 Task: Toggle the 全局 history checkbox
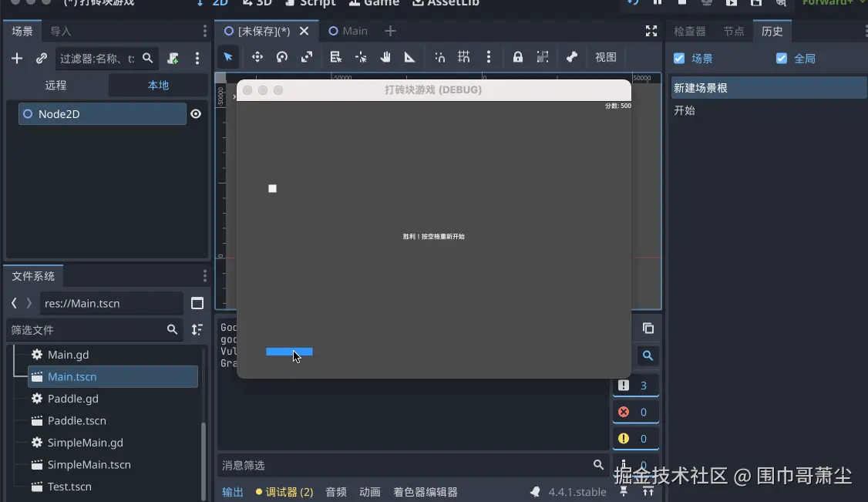[x=782, y=58]
